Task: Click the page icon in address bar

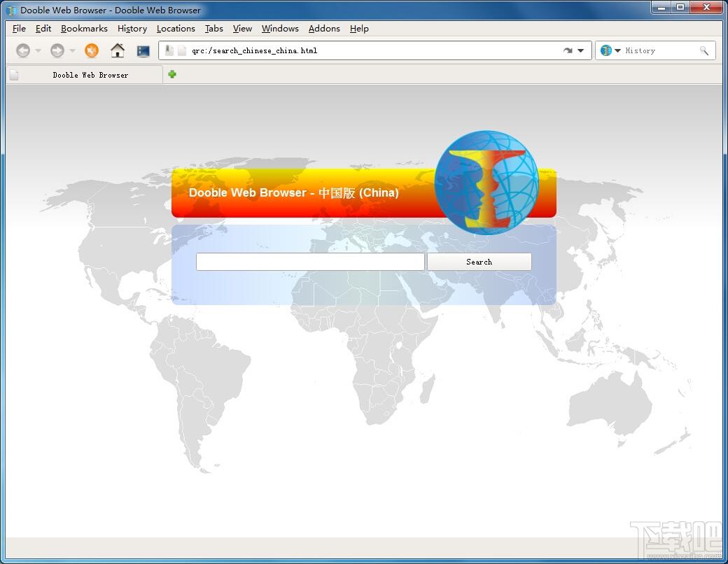Action: coord(182,50)
